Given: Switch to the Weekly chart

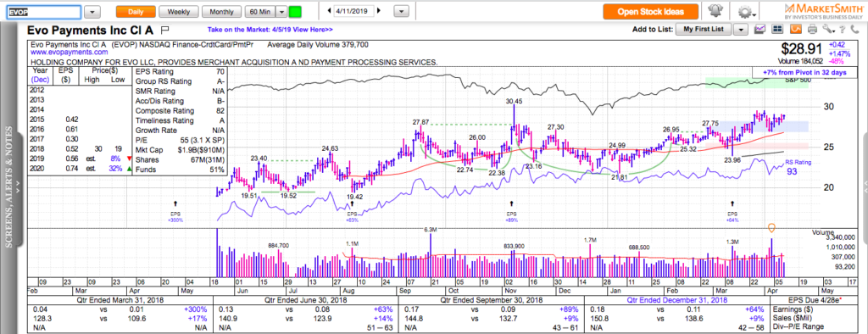Looking at the screenshot, I should point(178,11).
